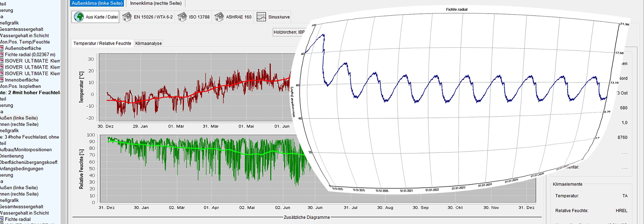Image resolution: width=644 pixels, height=224 pixels.
Task: Open the Innenklima (rechte Seite) tab
Action: coord(156,3)
